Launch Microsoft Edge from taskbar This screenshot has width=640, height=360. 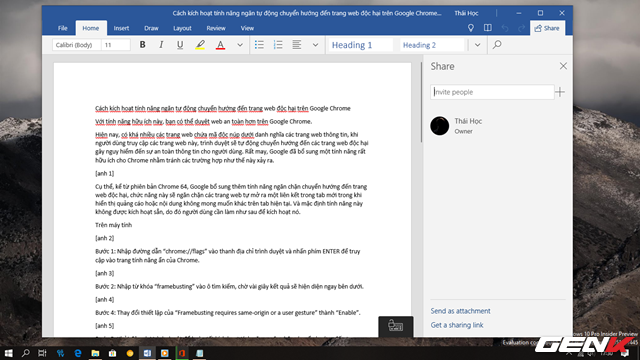pyautogui.click(x=78, y=353)
